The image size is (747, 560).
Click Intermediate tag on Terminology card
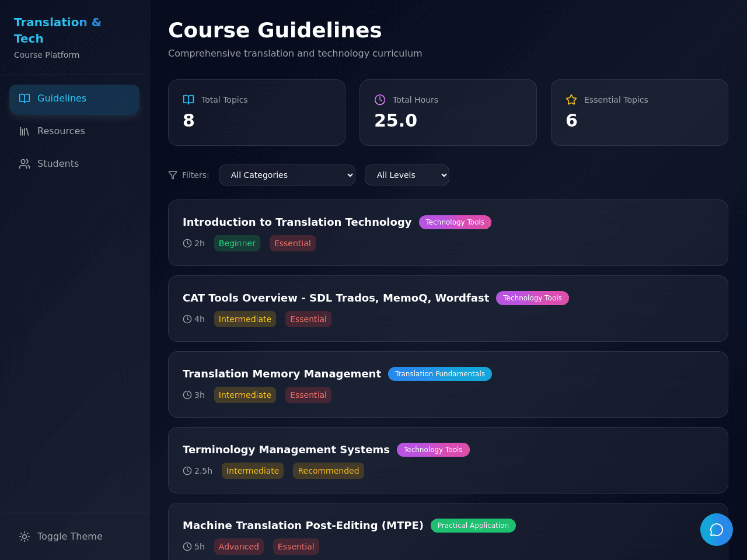click(x=253, y=471)
